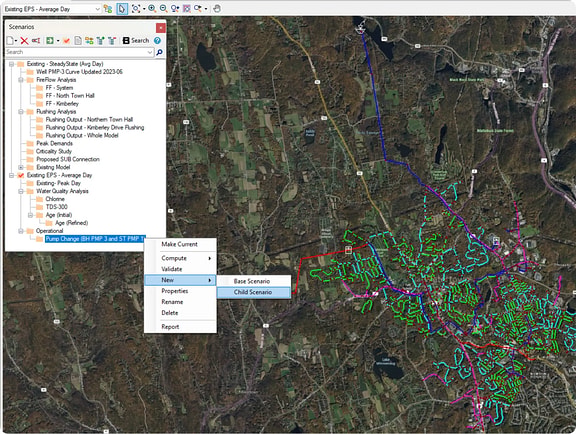Delete scenario with the red X icon
576x434 pixels.
tap(24, 40)
